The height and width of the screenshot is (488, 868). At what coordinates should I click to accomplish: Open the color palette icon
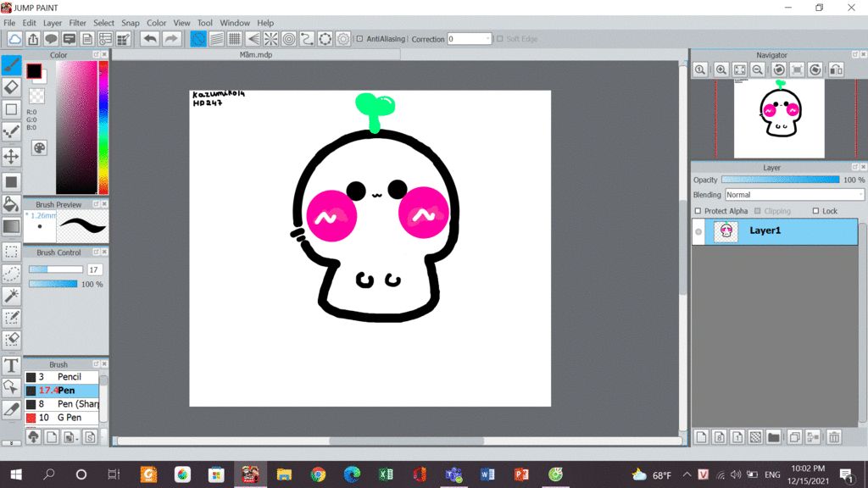(39, 147)
